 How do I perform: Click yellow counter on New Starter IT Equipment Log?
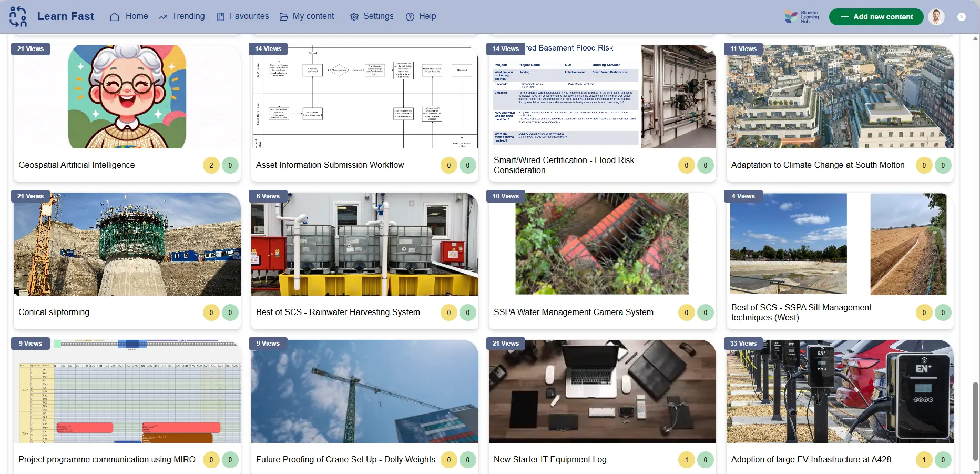point(686,460)
